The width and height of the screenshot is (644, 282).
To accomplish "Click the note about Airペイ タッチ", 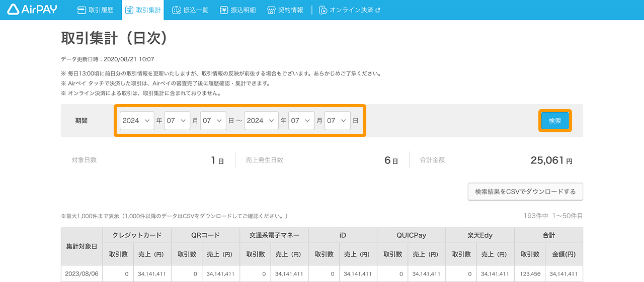I will coord(166,83).
